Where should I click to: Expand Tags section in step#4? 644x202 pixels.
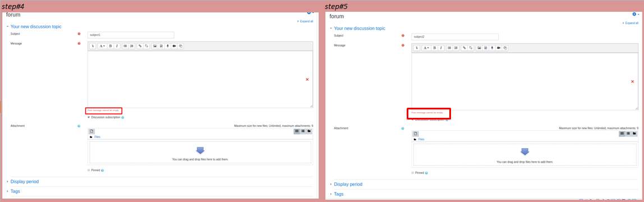pos(15,191)
